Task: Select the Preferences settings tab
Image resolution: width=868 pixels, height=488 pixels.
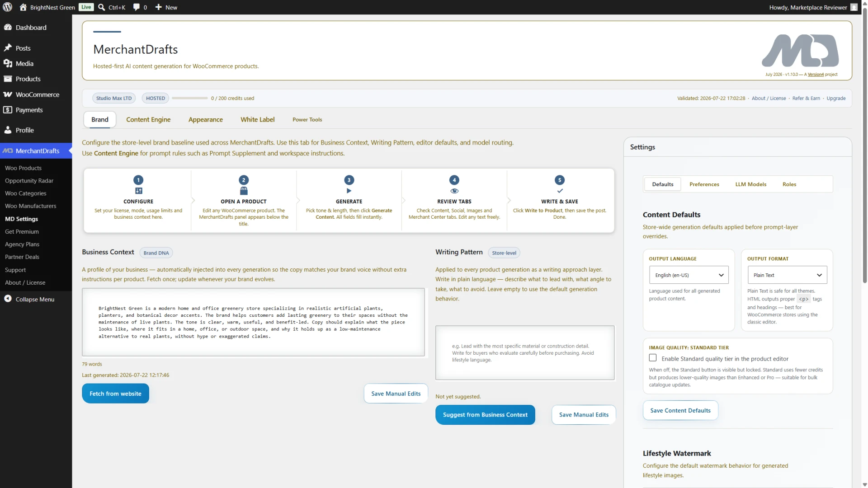Action: (704, 184)
